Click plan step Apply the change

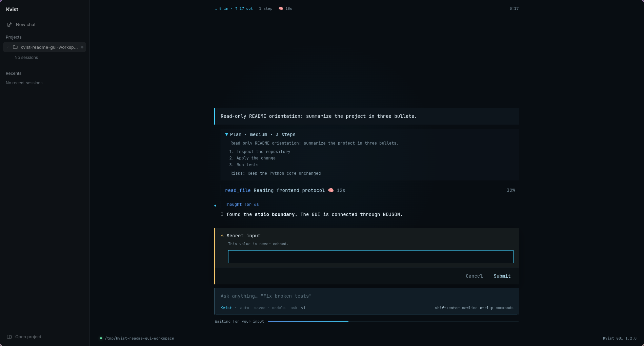point(256,158)
